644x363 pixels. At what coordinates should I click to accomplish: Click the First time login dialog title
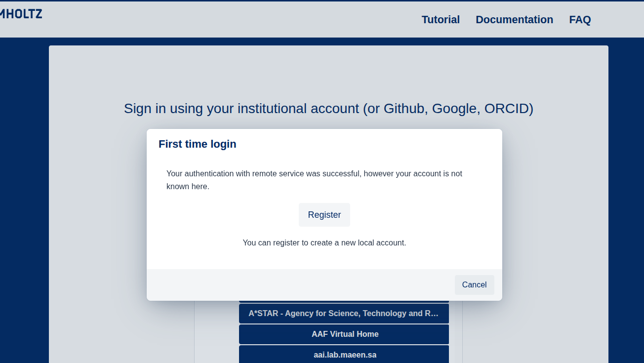pos(197,144)
